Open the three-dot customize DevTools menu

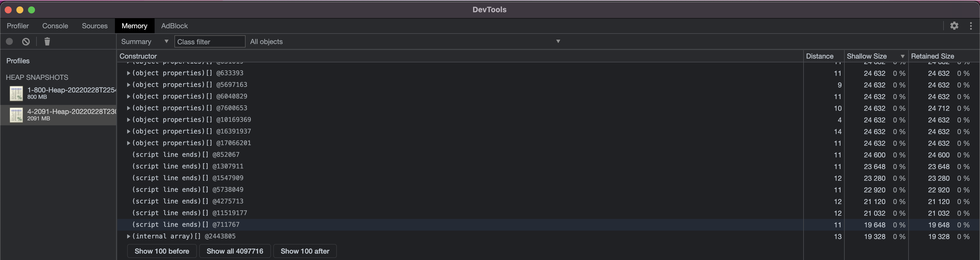coord(970,26)
